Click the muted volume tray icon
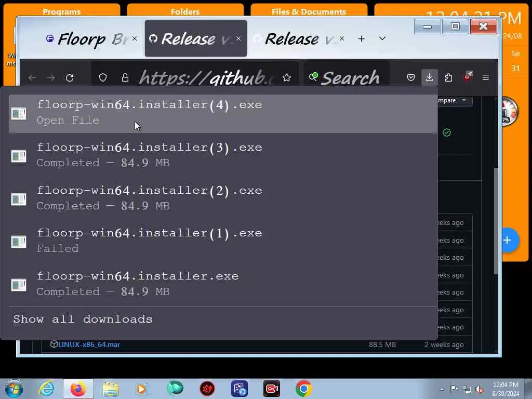Image resolution: width=532 pixels, height=399 pixels. tap(480, 389)
